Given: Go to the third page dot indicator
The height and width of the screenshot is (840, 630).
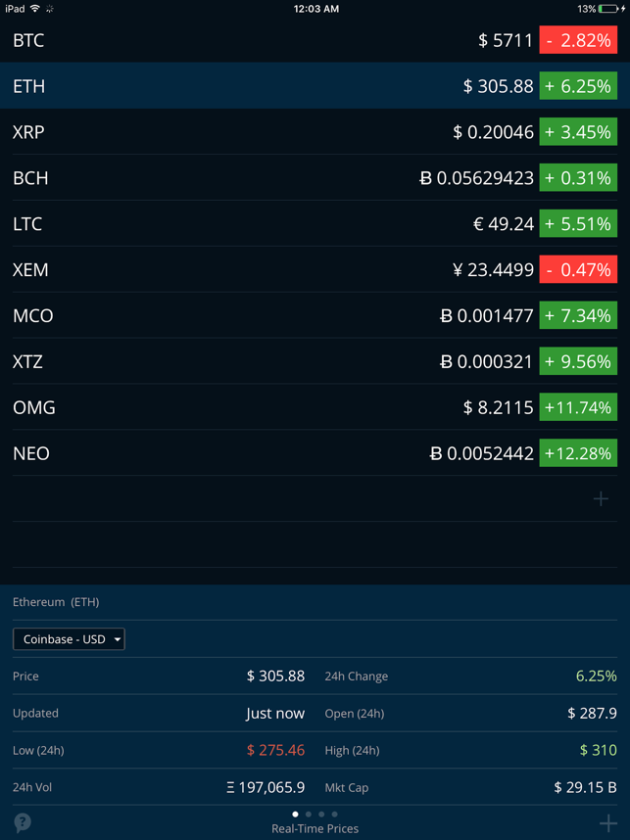Looking at the screenshot, I should click(321, 815).
